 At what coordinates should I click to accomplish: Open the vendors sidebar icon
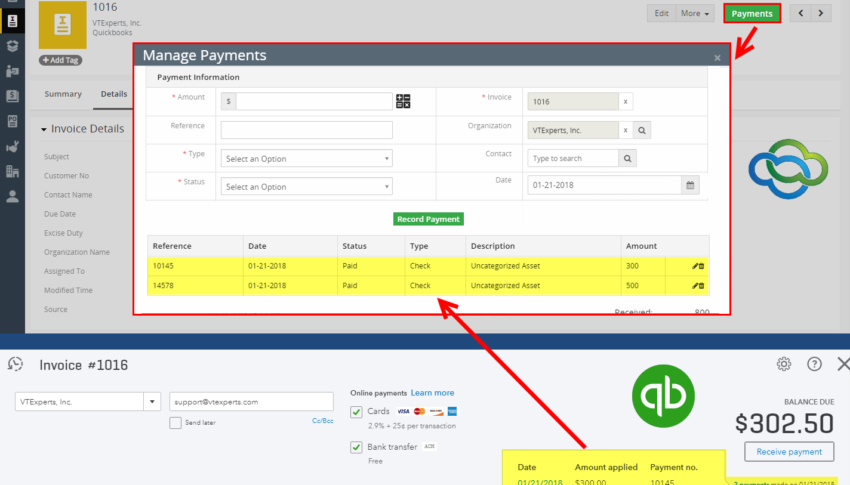(12, 71)
